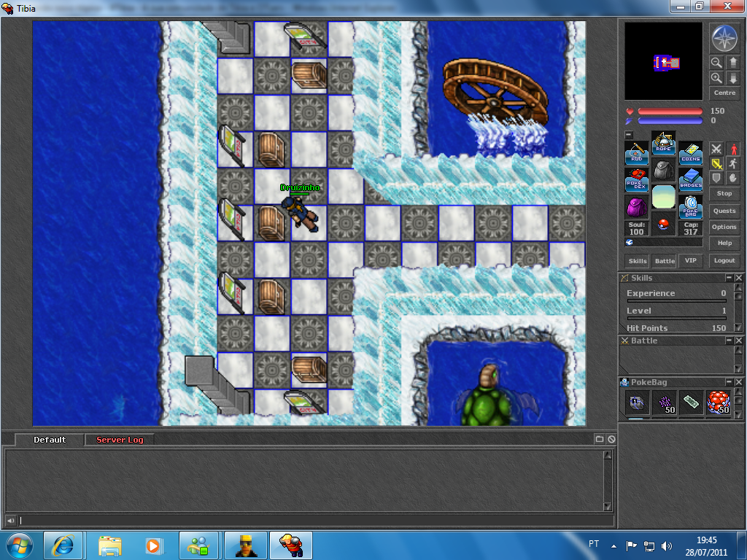
Task: Switch to the Default chat tab
Action: coord(50,440)
